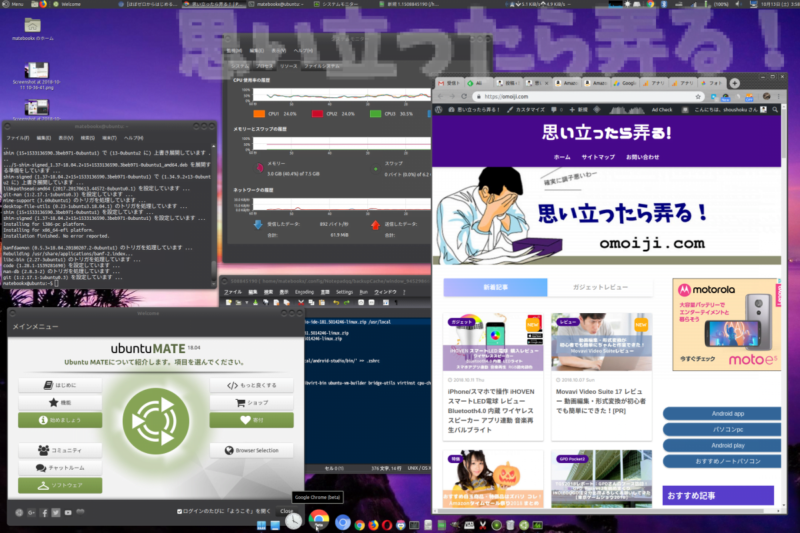Click the cut icon in Notepadqq toolbar
800x533 pixels.
click(x=301, y=302)
